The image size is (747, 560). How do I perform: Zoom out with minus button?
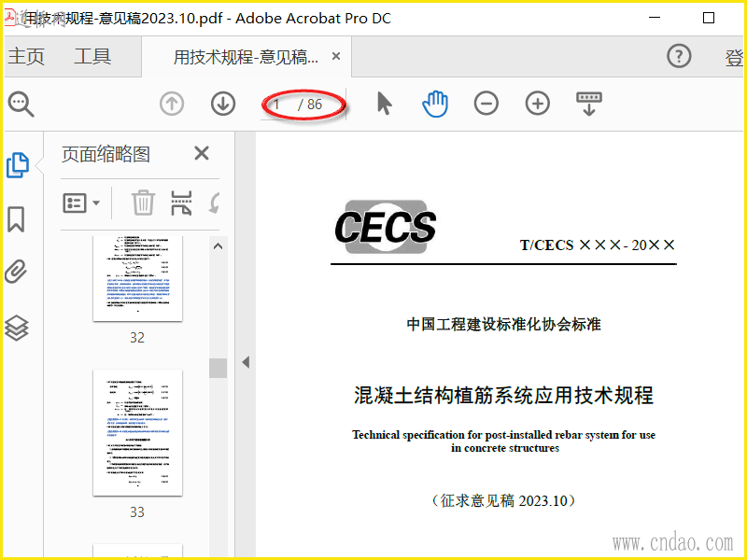tap(486, 104)
